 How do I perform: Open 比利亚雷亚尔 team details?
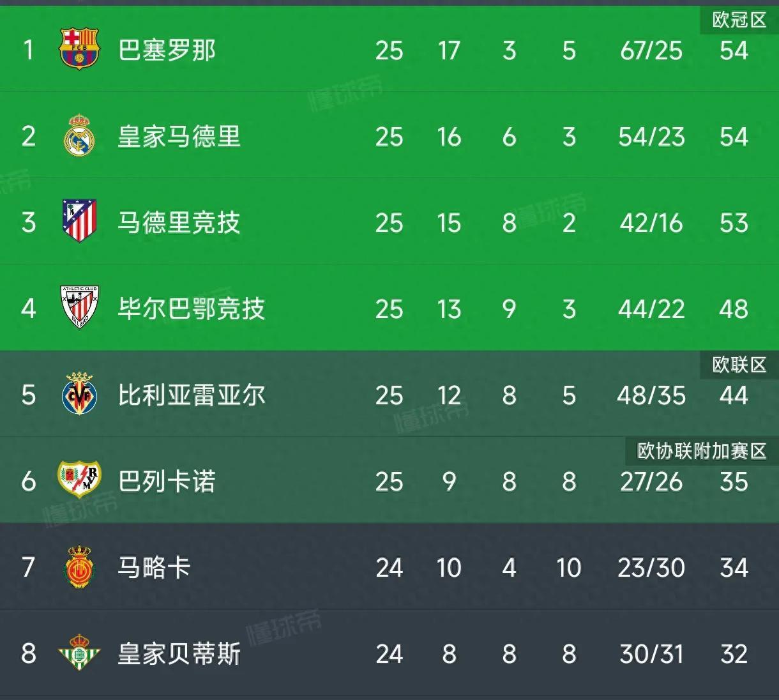click(191, 395)
